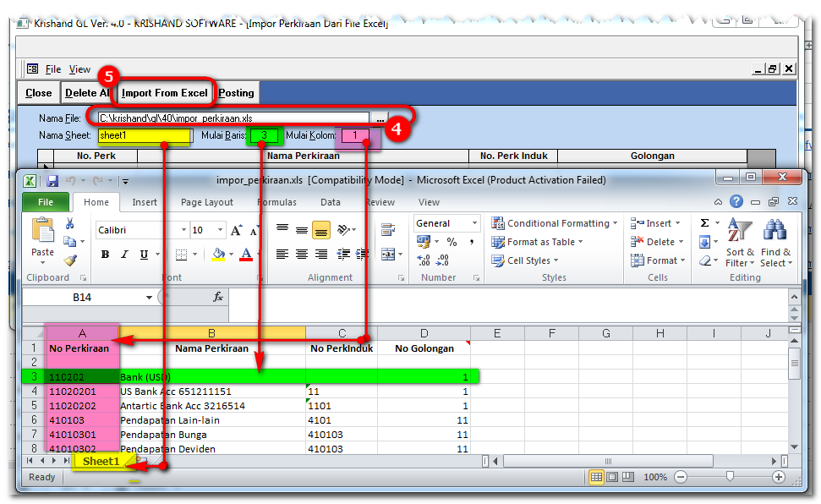
Task: Click the Copy icon in Clipboard group
Action: (x=69, y=242)
